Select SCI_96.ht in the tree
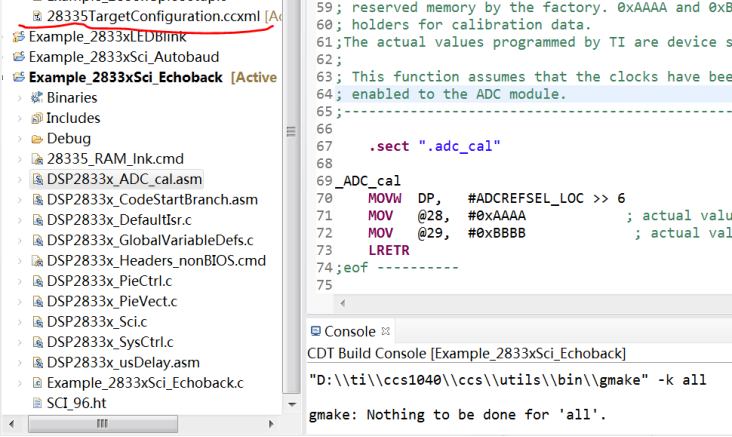 (77, 403)
